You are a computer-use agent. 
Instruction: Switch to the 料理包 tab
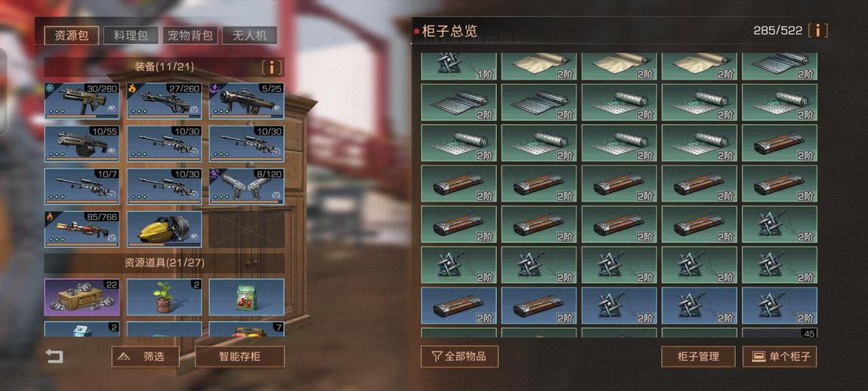(131, 36)
